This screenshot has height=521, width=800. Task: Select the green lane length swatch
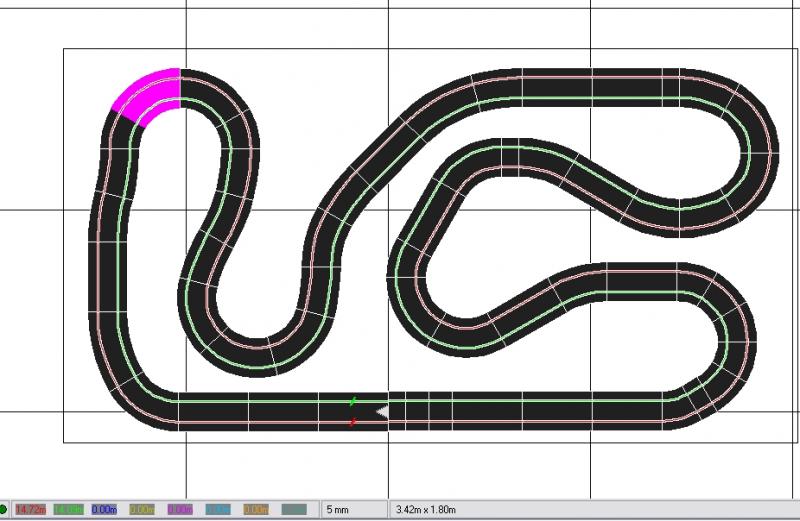point(68,509)
